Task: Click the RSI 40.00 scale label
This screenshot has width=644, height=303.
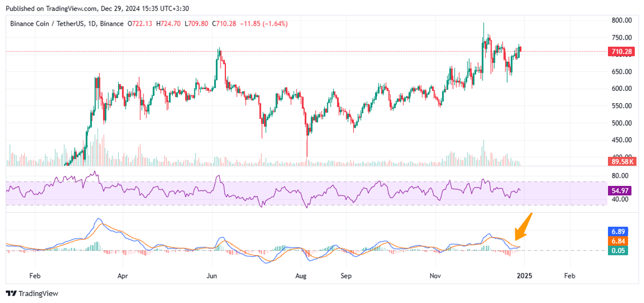Action: coord(619,199)
